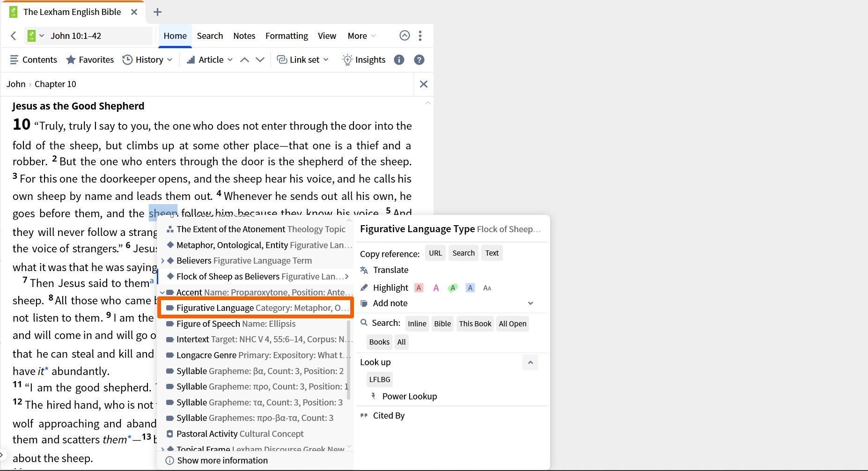Open the History dropdown
The image size is (868, 471).
click(x=147, y=59)
